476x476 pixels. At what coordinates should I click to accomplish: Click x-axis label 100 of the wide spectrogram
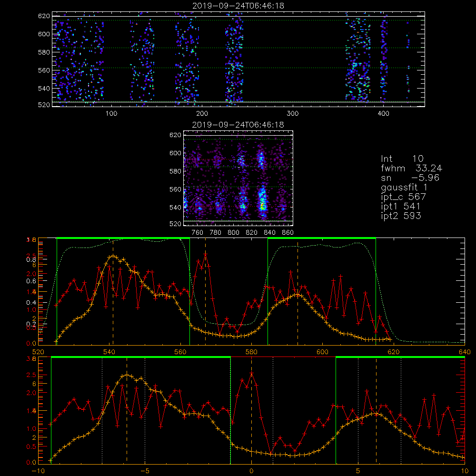(111, 114)
